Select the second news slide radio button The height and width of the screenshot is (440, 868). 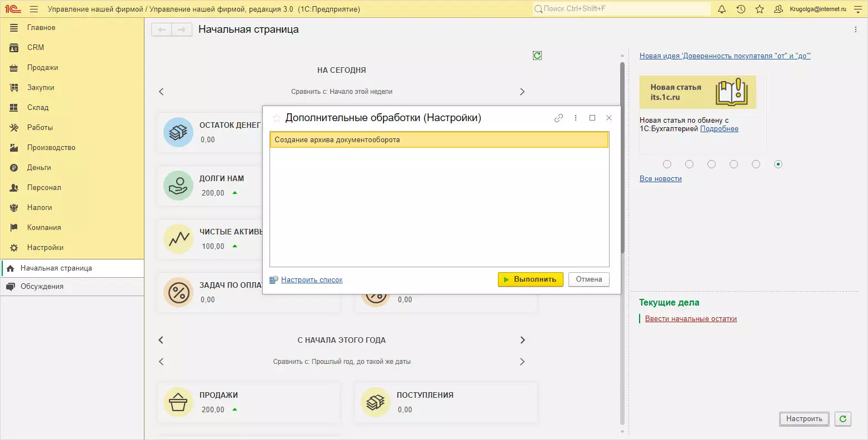coord(689,164)
